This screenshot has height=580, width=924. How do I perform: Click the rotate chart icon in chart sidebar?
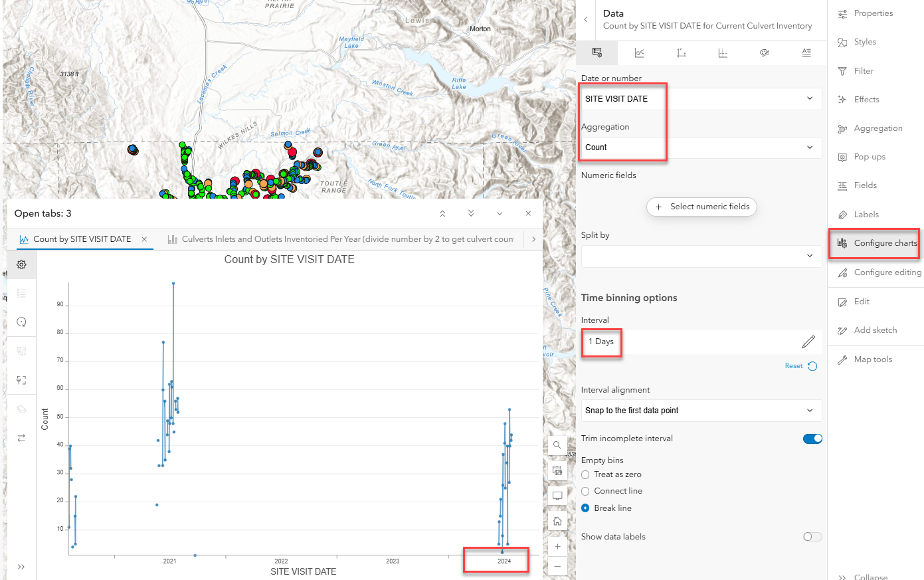[21, 322]
